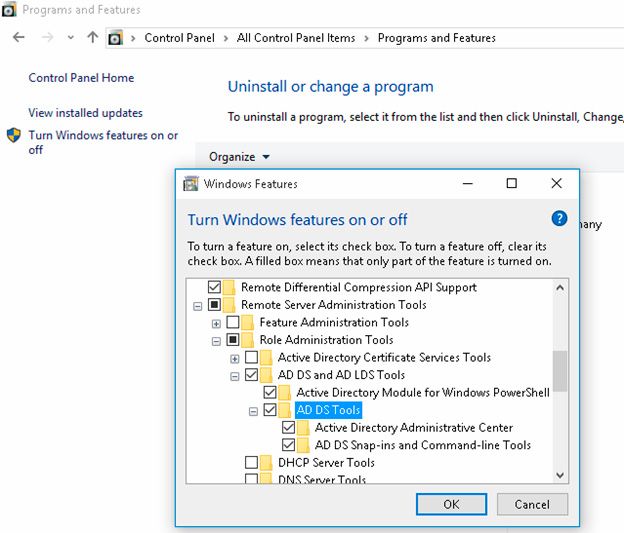Select the DHCP Server Tools label
Image resolution: width=624 pixels, height=533 pixels.
click(x=326, y=463)
